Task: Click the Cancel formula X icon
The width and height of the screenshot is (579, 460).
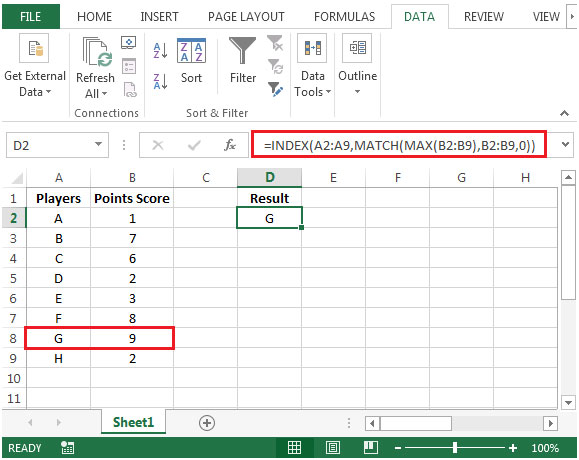Action: click(158, 145)
